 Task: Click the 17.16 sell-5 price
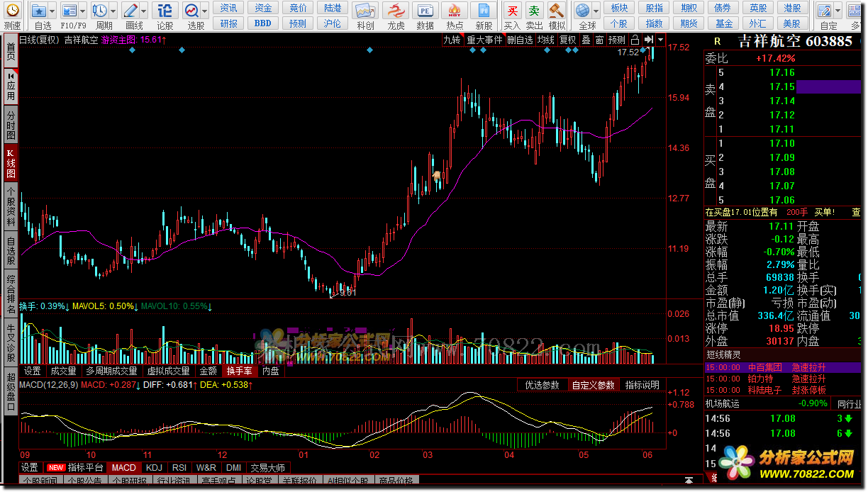(x=782, y=72)
